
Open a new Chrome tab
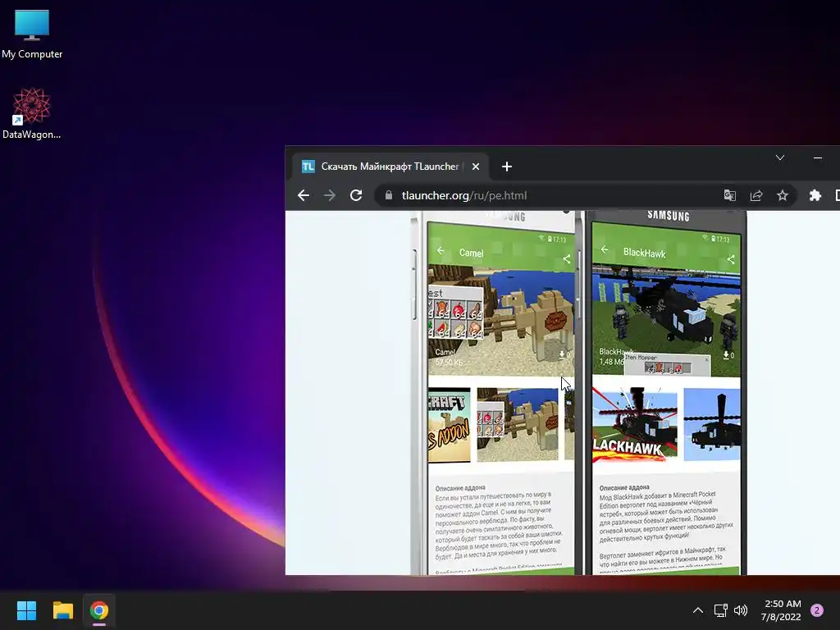click(507, 167)
